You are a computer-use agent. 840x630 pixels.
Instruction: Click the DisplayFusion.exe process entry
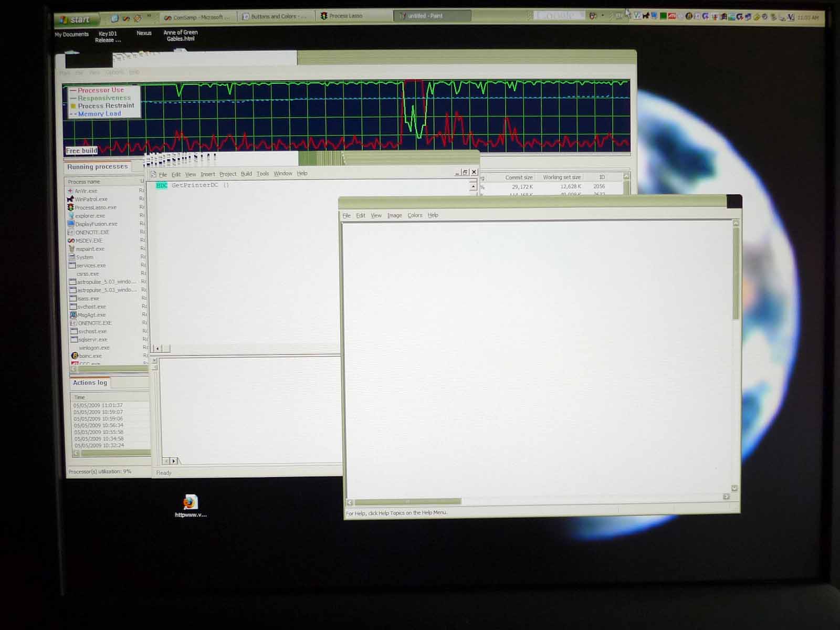96,224
